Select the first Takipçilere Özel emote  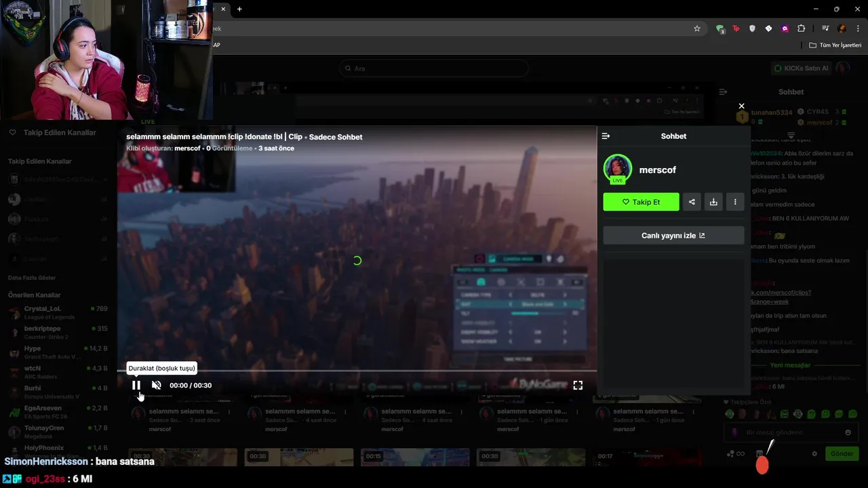click(729, 414)
